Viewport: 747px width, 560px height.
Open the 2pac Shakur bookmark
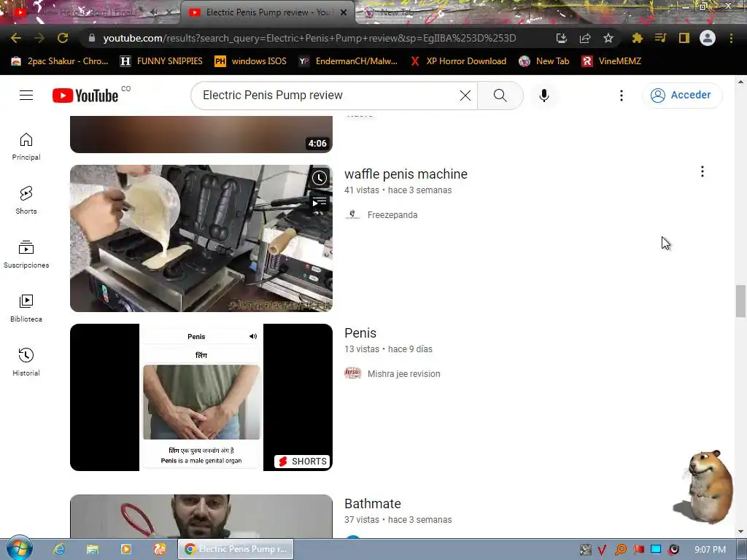pyautogui.click(x=60, y=61)
